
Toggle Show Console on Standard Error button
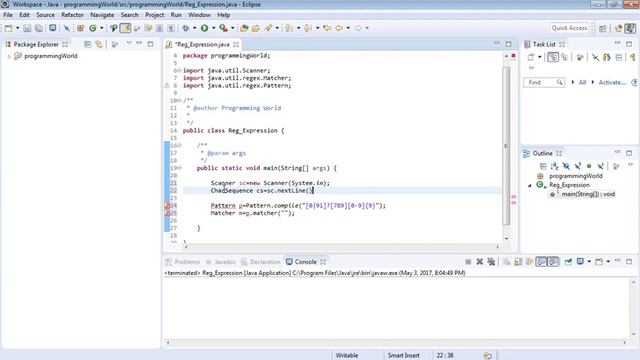553,262
